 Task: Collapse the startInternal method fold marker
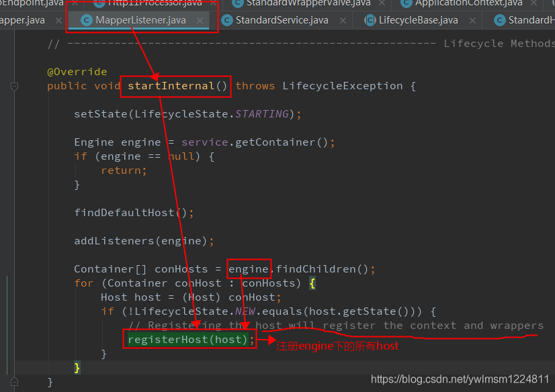click(14, 86)
